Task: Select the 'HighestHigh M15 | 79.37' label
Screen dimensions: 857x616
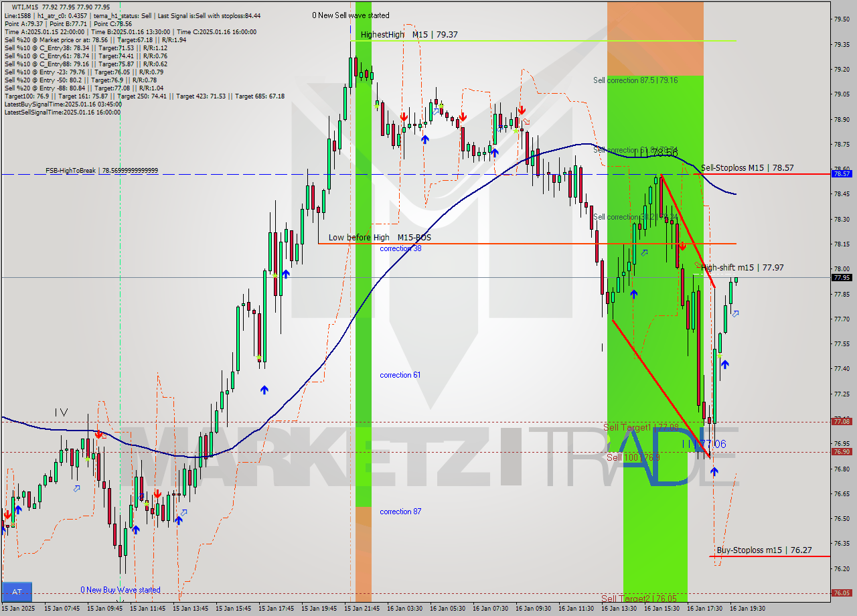Action: (x=409, y=34)
